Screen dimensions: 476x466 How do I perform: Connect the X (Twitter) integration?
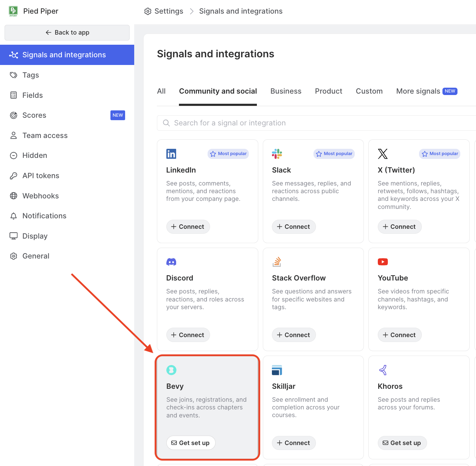[x=399, y=227]
